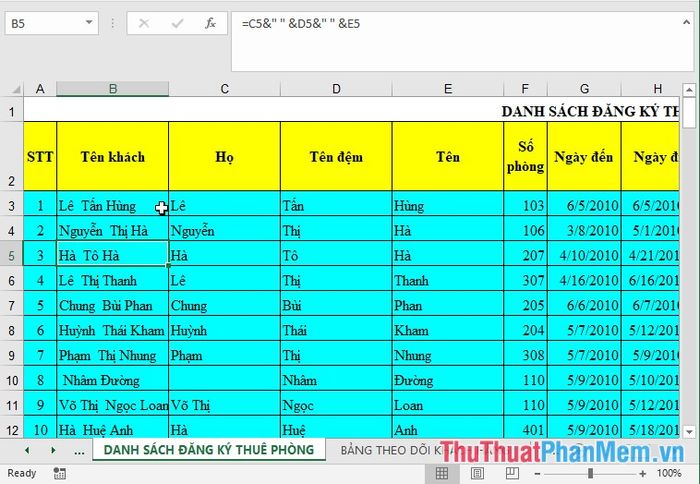Click the ellipsis to show hidden sheet tabs
The height and width of the screenshot is (484, 700).
coord(79,450)
